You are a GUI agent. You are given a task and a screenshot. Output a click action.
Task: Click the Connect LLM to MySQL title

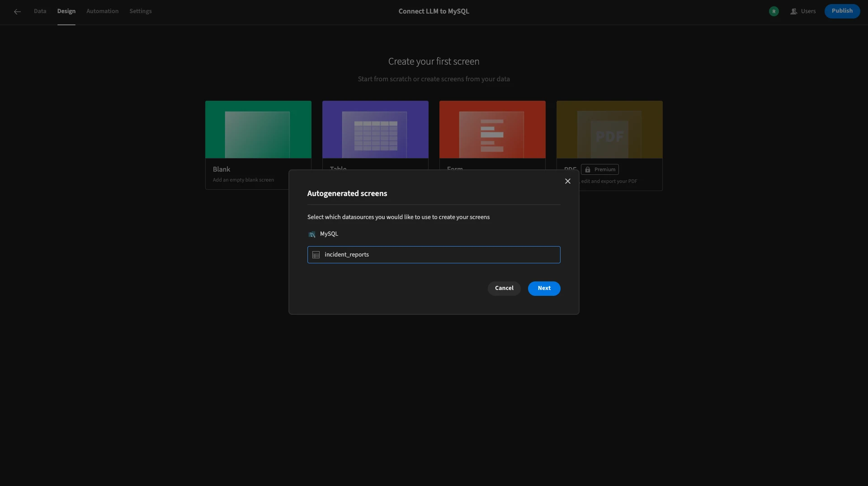pos(434,11)
